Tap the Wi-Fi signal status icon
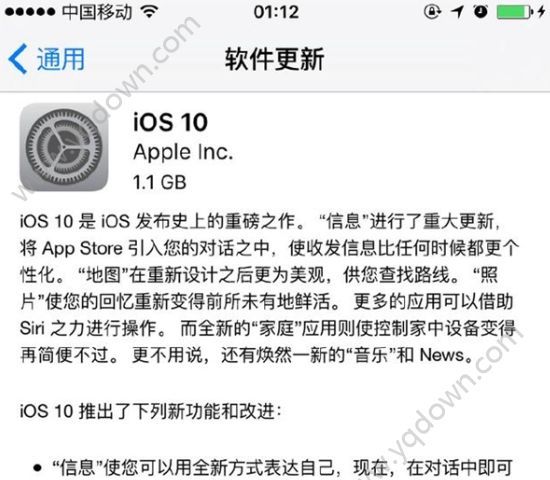Image resolution: width=550 pixels, height=480 pixels. pyautogui.click(x=149, y=12)
